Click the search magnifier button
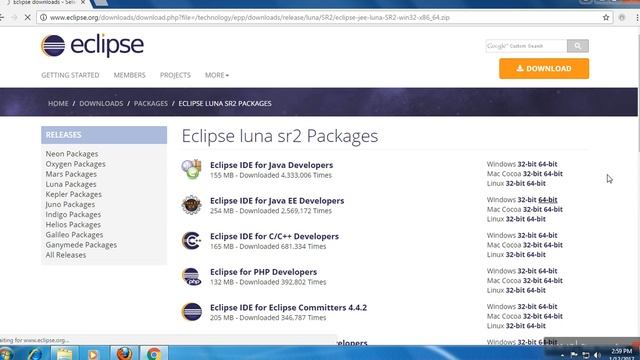 (578, 46)
